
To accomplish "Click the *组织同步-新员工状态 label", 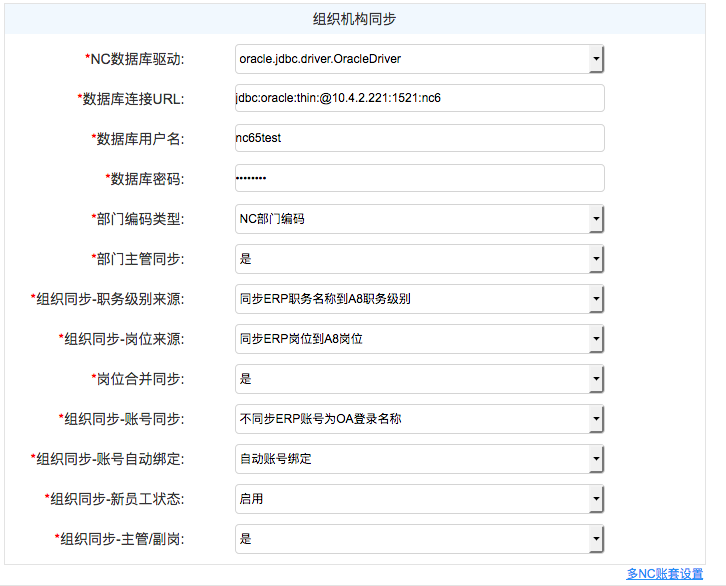I will tap(114, 499).
